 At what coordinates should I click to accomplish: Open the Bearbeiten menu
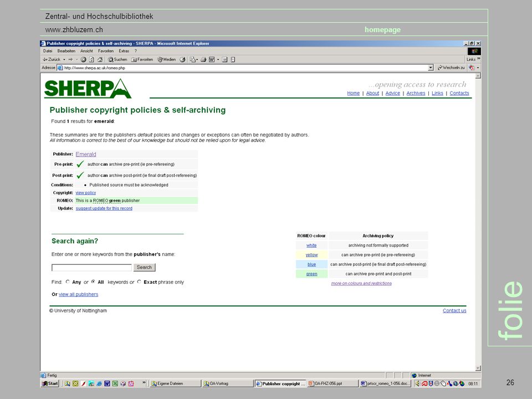(66, 51)
